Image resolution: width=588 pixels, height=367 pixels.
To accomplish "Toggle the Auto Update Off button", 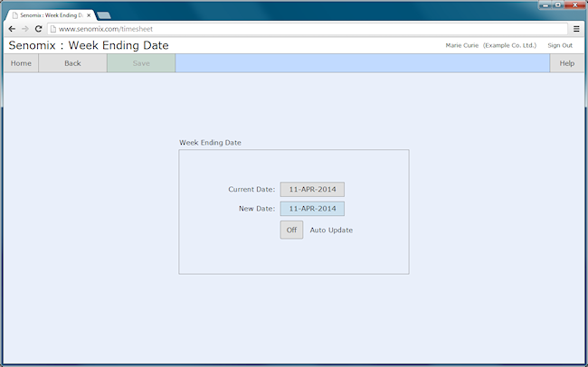I will point(292,230).
